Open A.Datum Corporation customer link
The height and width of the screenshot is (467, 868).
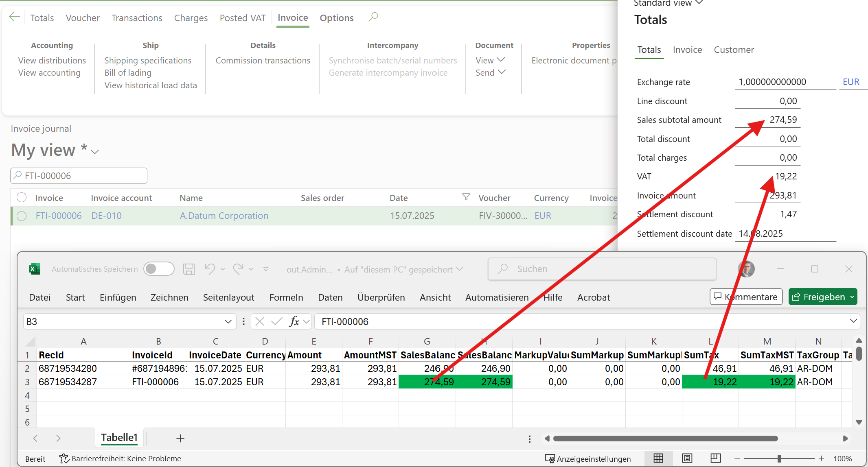[x=224, y=216]
